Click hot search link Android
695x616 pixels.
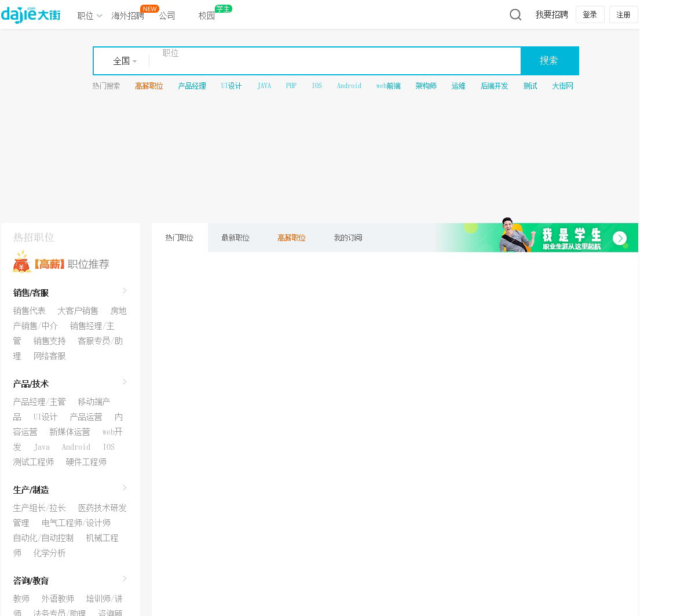[x=349, y=86]
